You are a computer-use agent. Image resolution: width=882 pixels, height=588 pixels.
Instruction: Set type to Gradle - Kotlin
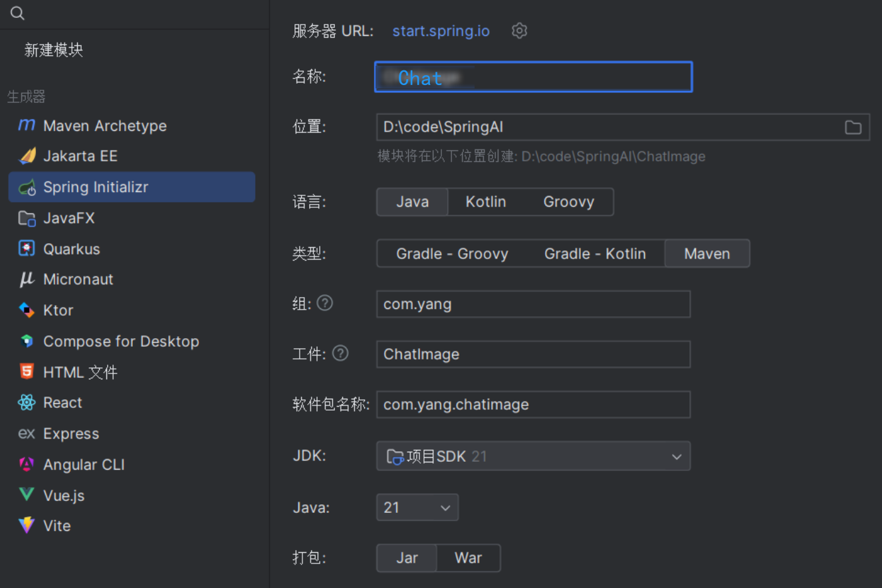595,254
